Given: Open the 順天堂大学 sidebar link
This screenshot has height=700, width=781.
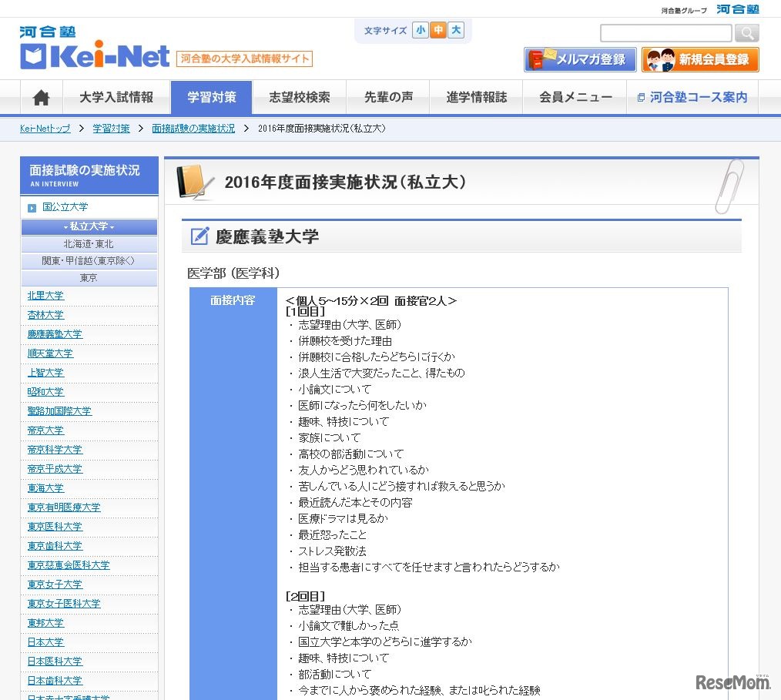Looking at the screenshot, I should pos(50,353).
